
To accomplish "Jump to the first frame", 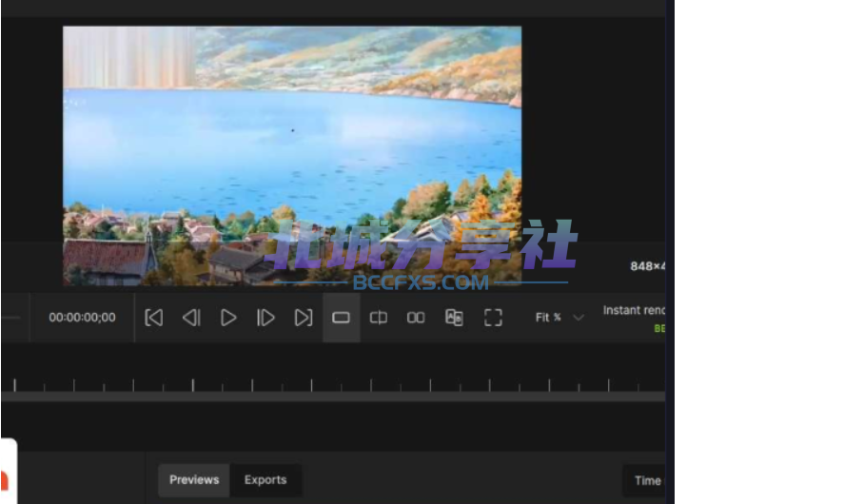I will (x=153, y=318).
